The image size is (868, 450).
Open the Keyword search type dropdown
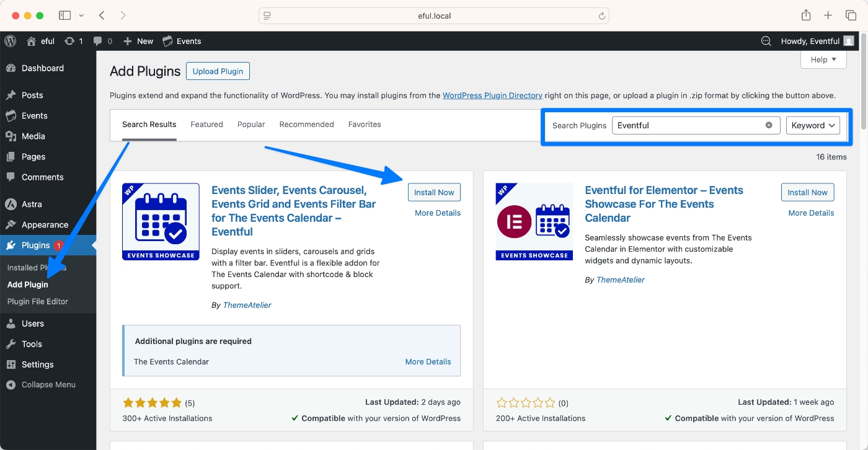point(813,125)
